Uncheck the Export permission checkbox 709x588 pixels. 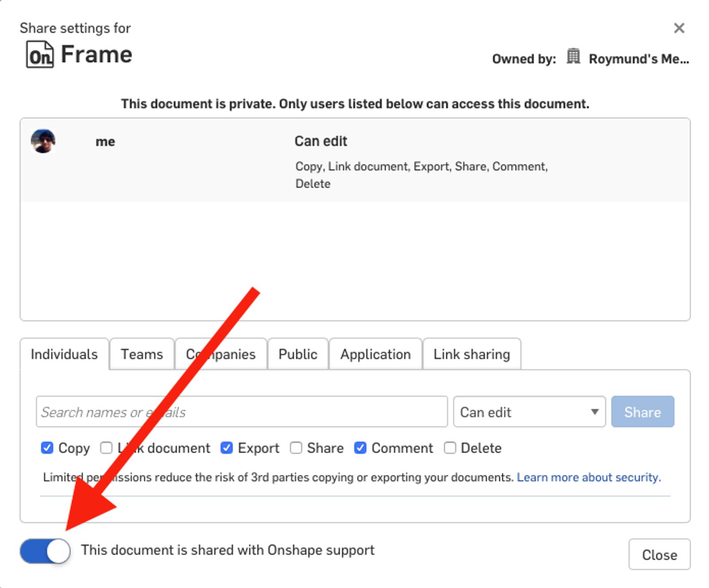click(x=226, y=448)
